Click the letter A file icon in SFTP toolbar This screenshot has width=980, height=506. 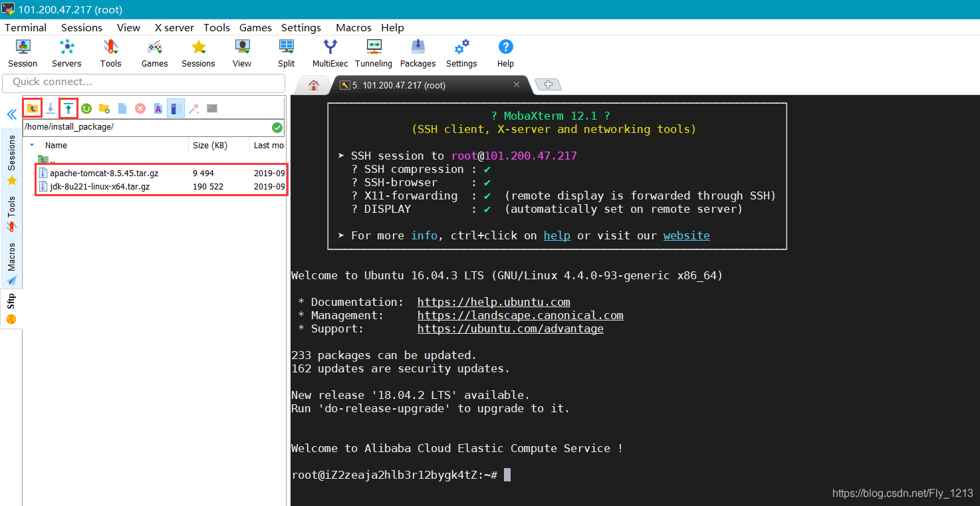[x=158, y=108]
